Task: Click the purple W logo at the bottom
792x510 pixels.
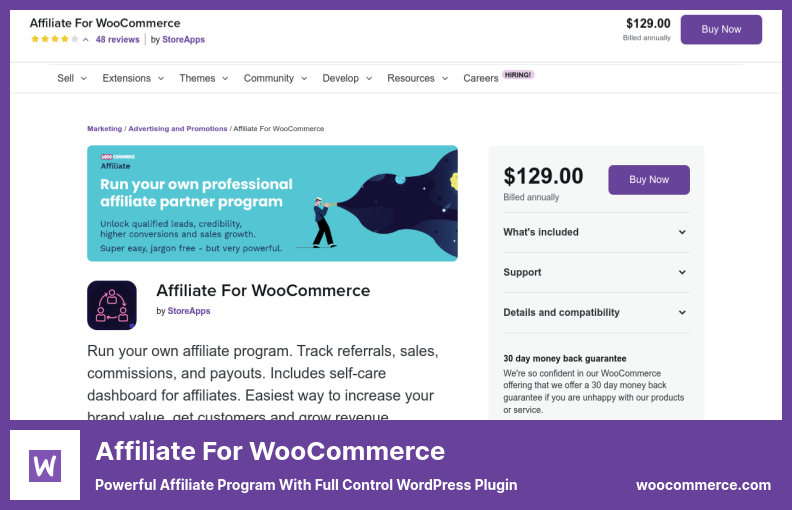Action: point(45,465)
